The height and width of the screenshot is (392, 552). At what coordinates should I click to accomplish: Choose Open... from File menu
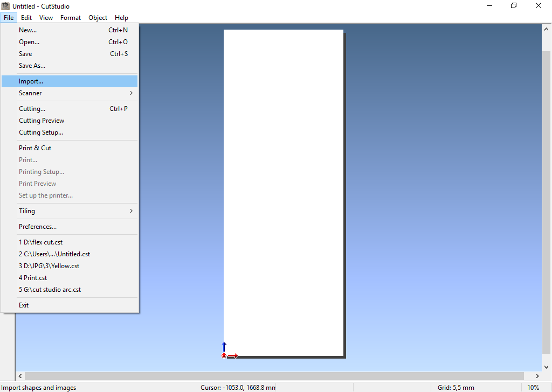[x=70, y=42]
